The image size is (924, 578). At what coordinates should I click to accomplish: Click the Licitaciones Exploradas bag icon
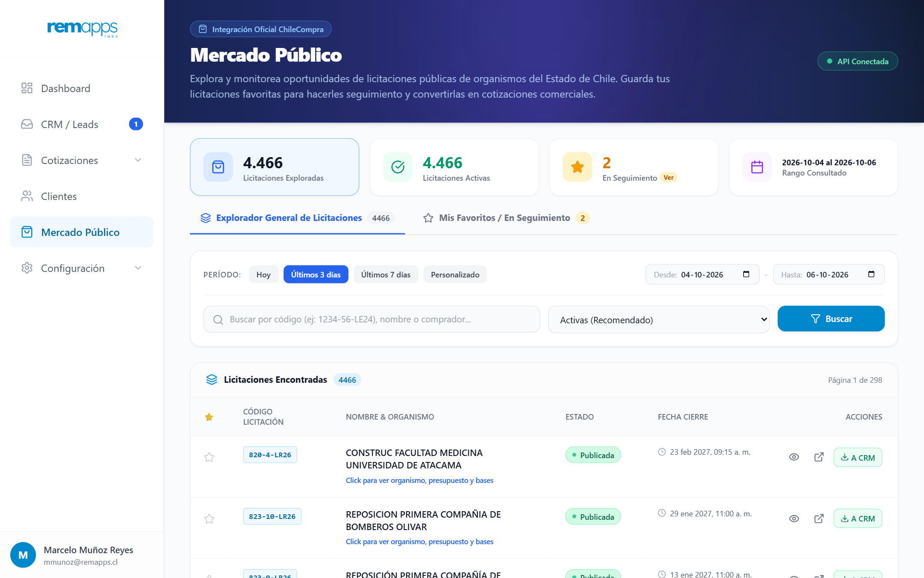(218, 167)
